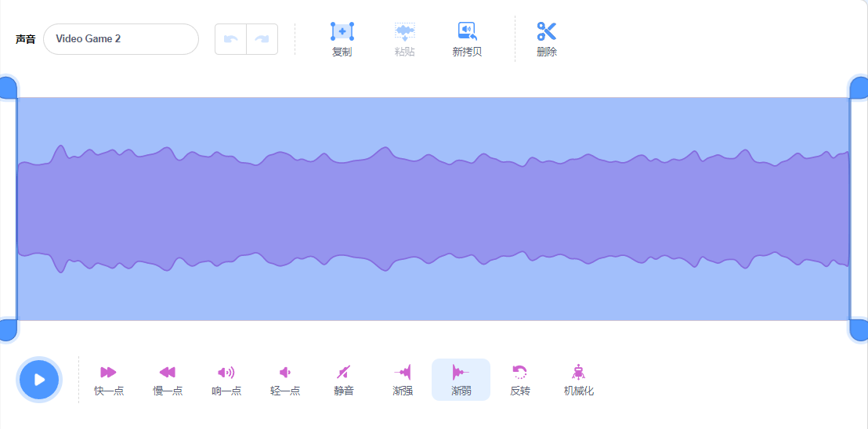
Task: Click the Video Game 2 name field
Action: (x=121, y=39)
